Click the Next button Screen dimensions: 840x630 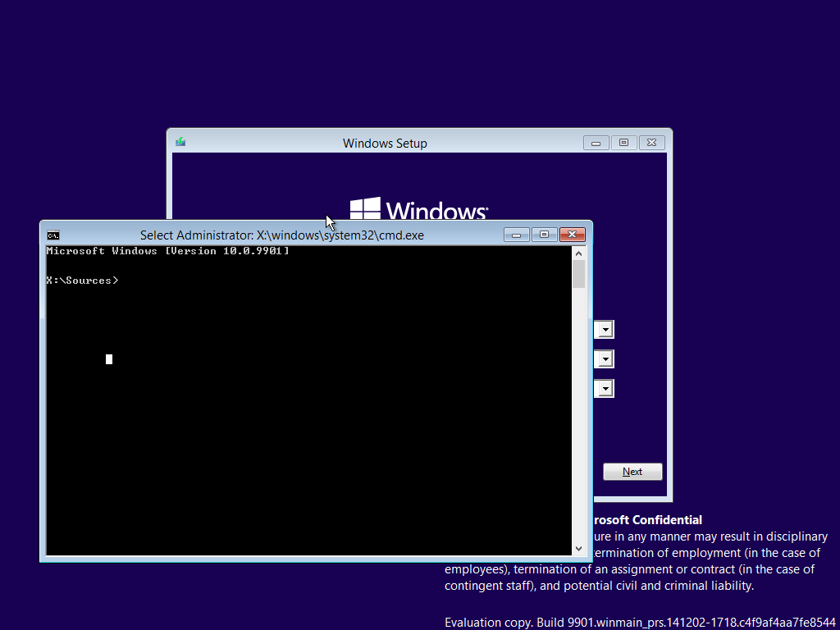tap(632, 471)
